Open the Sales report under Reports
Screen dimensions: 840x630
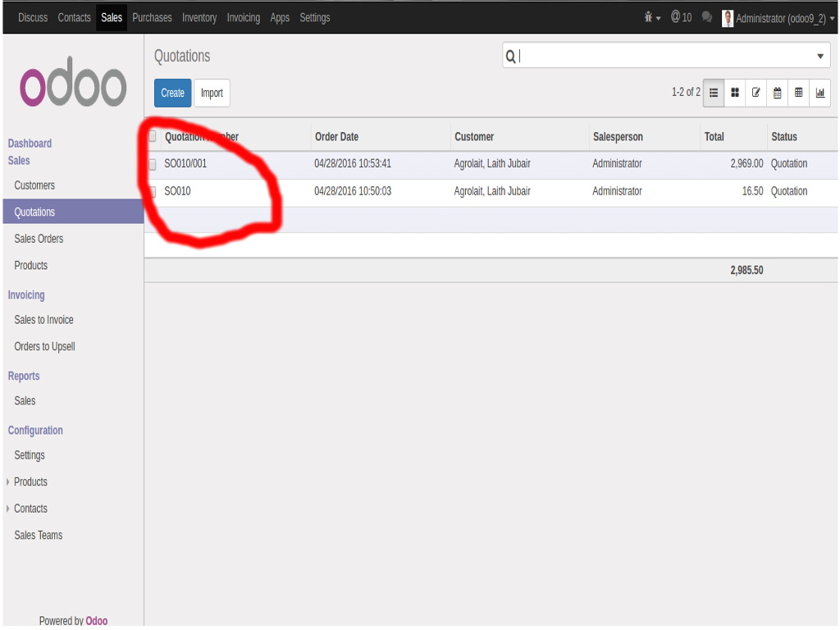[x=25, y=400]
